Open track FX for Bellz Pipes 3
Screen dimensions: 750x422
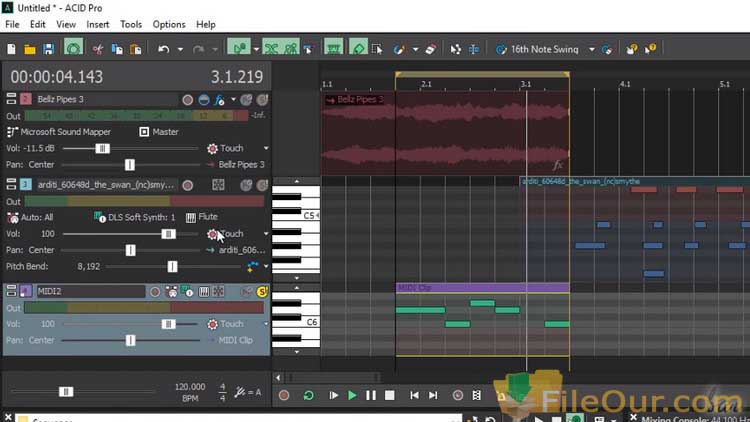220,100
